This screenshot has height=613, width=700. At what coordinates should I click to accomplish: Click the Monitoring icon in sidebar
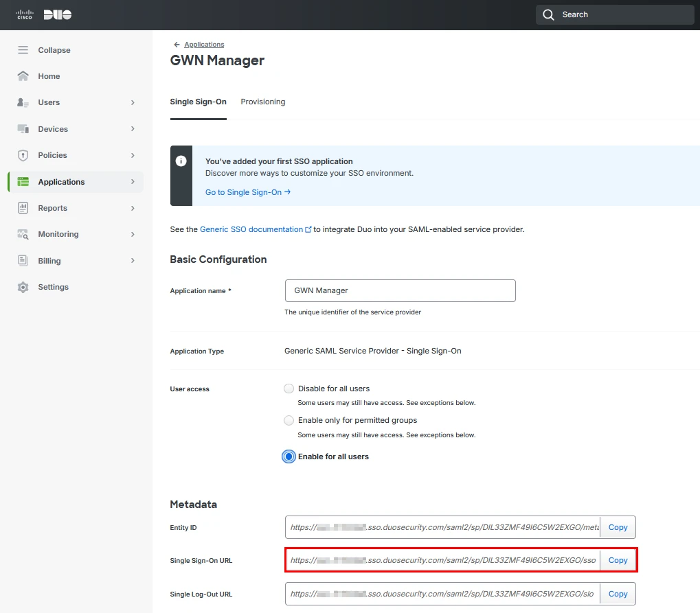[23, 234]
